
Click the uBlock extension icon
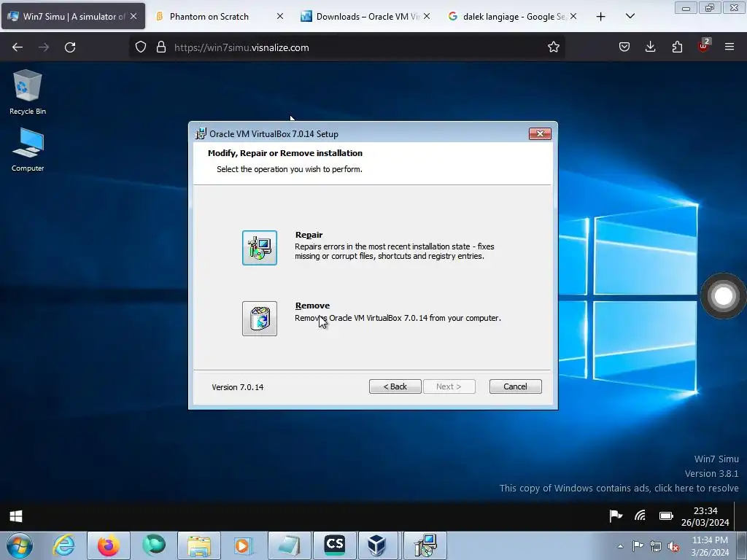click(x=704, y=46)
